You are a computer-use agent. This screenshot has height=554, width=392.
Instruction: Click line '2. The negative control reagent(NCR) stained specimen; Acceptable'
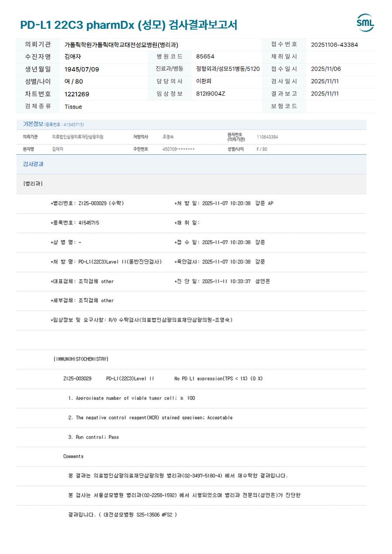pyautogui.click(x=150, y=418)
